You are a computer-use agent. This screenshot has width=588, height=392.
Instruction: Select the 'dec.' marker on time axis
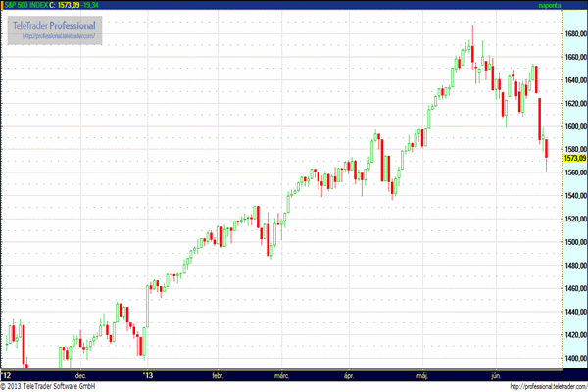coord(80,374)
